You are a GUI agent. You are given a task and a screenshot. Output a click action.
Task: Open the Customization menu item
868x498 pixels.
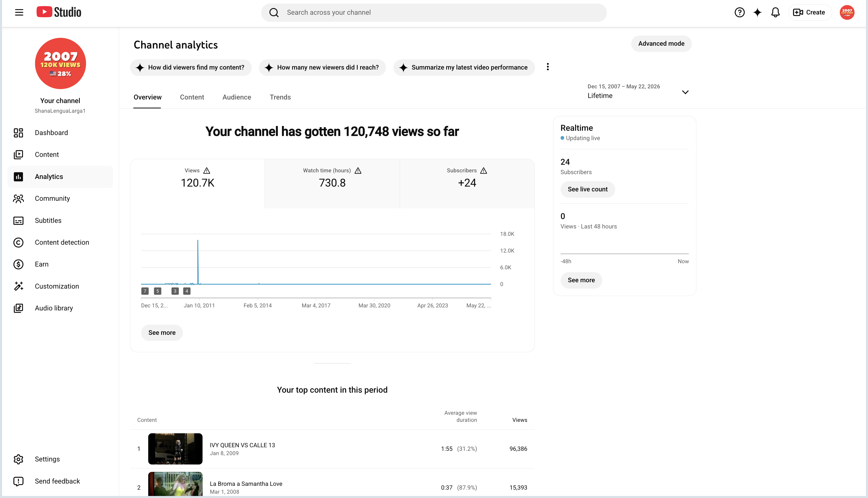pos(60,286)
